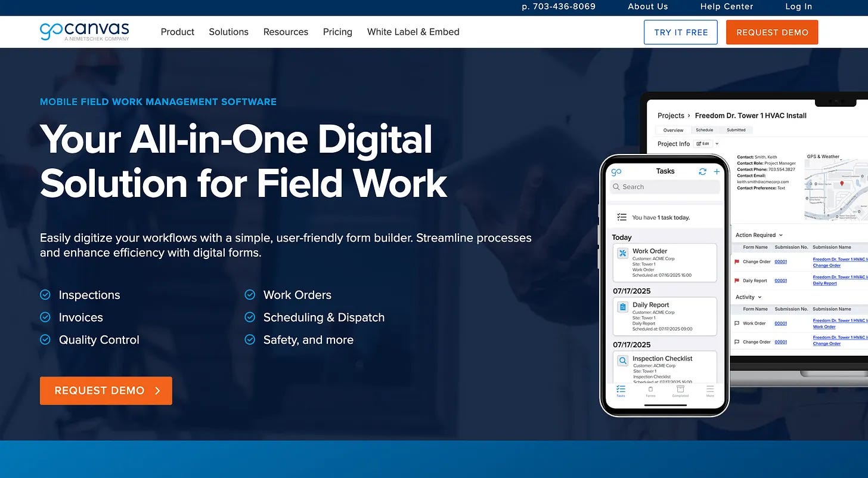Select the Forms tab in the phone bottom bar
868x478 pixels.
[x=650, y=391]
